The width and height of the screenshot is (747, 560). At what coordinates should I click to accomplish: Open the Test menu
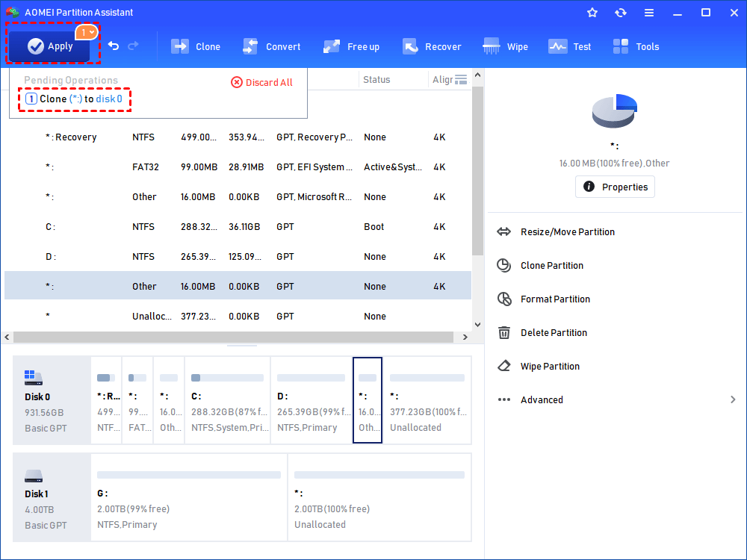click(x=569, y=46)
